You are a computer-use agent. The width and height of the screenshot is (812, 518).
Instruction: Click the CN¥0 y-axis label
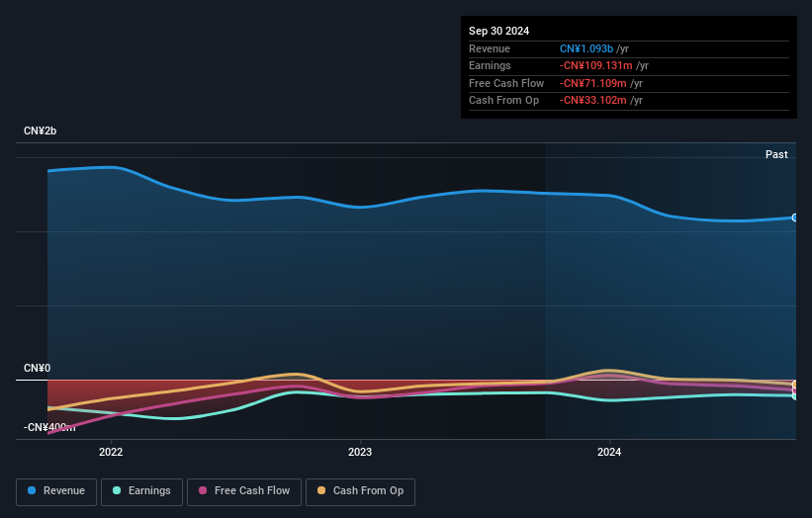pyautogui.click(x=38, y=368)
